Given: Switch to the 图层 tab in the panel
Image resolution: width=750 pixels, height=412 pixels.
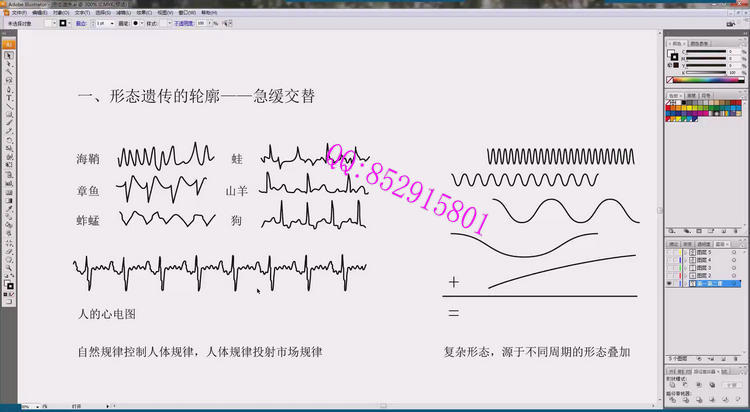Looking at the screenshot, I should 720,243.
